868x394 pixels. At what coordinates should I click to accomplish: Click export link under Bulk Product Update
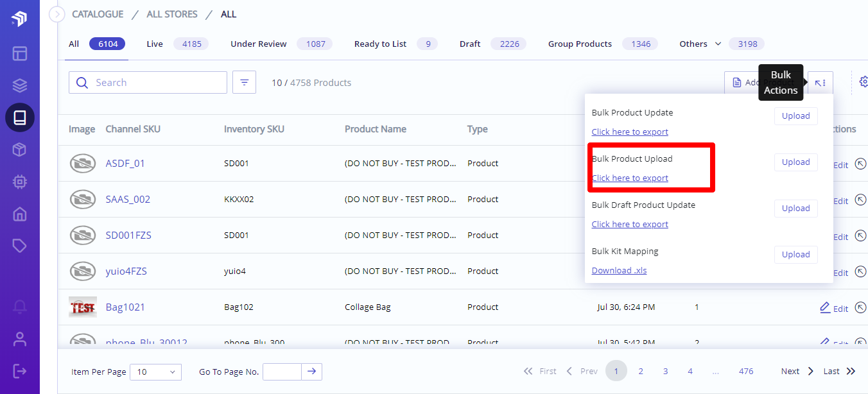pos(630,132)
